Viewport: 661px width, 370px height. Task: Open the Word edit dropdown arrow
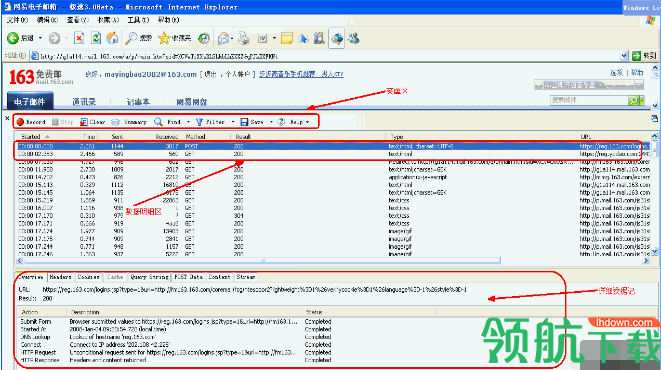(x=274, y=38)
